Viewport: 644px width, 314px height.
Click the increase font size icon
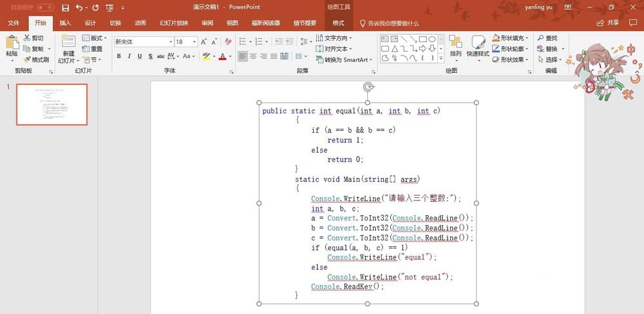click(204, 41)
